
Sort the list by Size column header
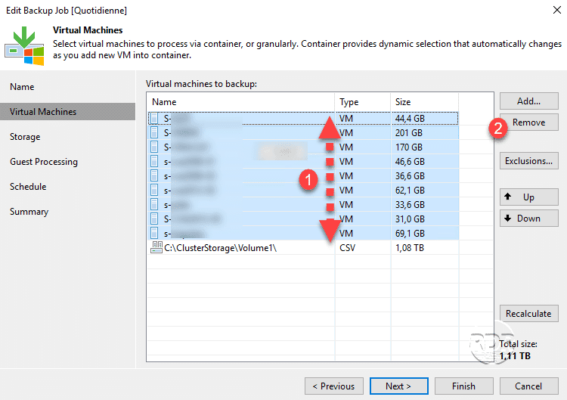(x=424, y=102)
